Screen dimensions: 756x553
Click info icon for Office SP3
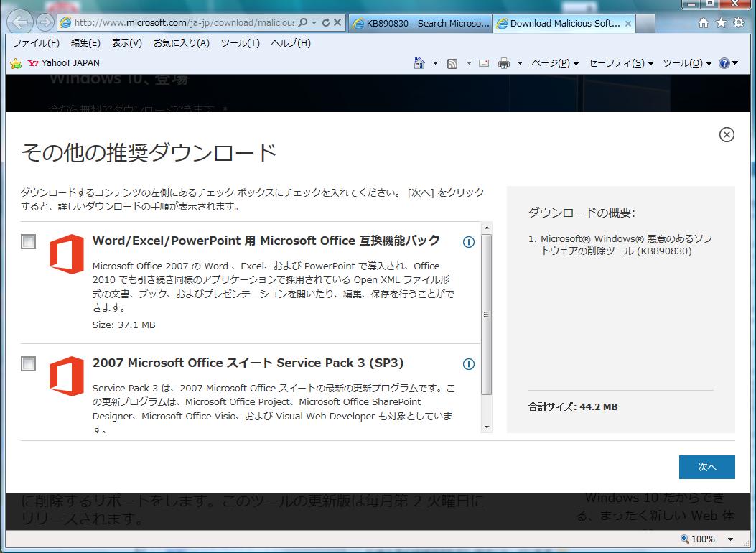tap(469, 364)
